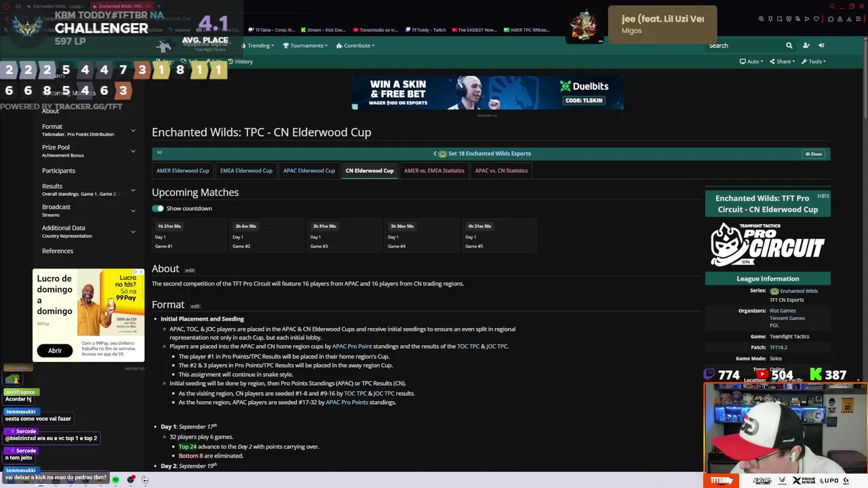Expand the Additional Data sidebar section
The width and height of the screenshot is (868, 488).
133,232
